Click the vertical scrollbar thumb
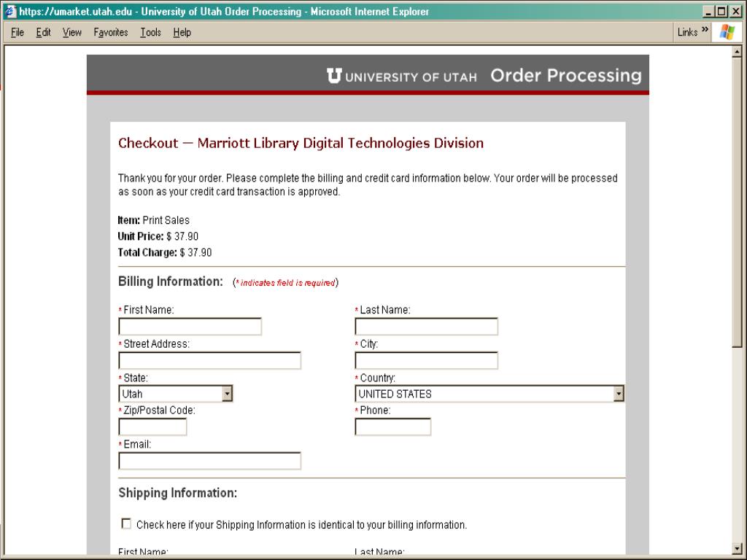 737,201
